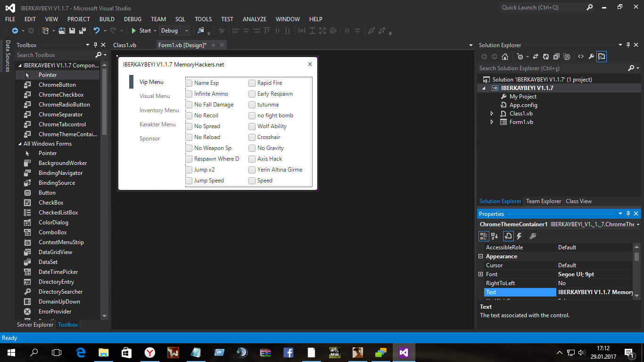
Task: Open the Windows Start menu
Action: pos(11,352)
